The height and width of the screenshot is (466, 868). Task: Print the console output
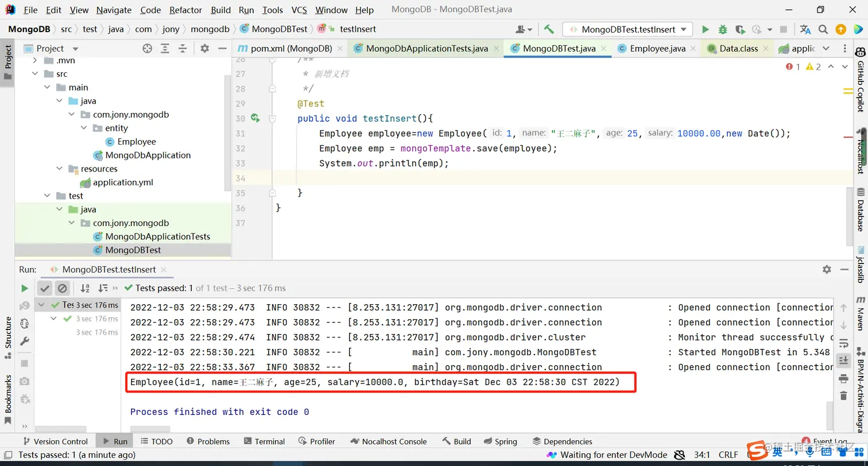(x=843, y=378)
